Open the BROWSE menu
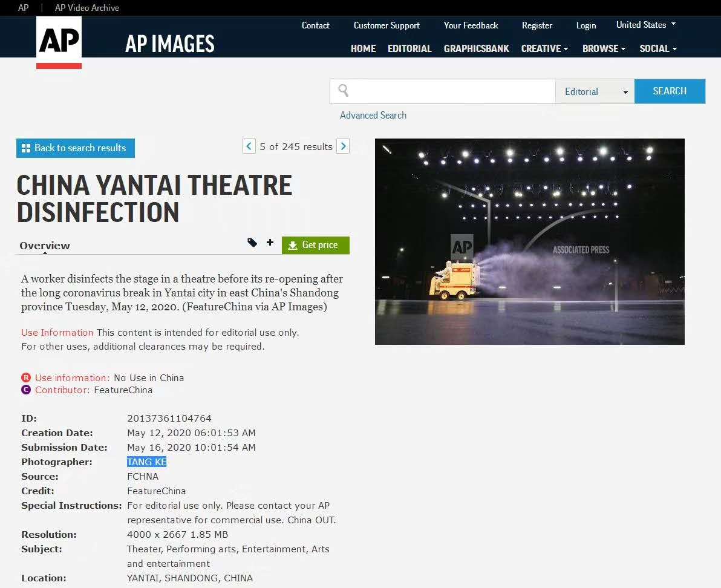Viewport: 721px width, 588px height. point(604,48)
